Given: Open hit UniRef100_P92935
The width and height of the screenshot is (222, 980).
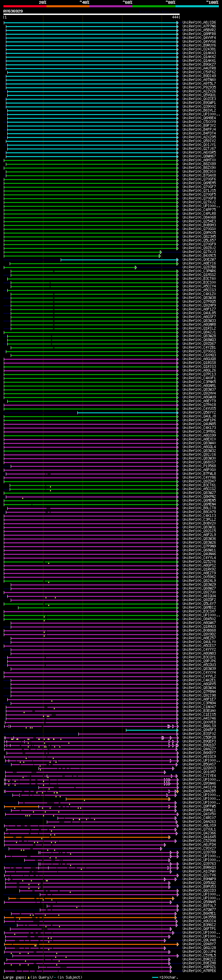Looking at the screenshot, I should 199,88.
